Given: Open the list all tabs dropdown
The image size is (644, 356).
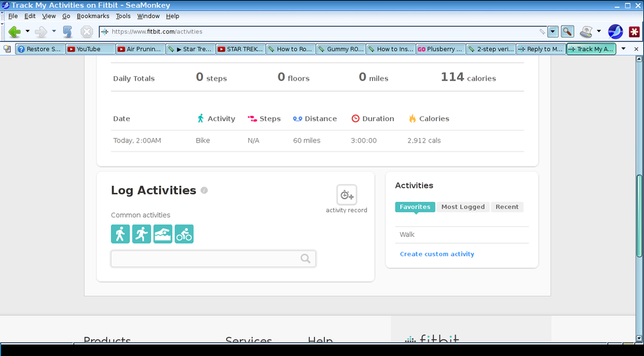Looking at the screenshot, I should (623, 49).
